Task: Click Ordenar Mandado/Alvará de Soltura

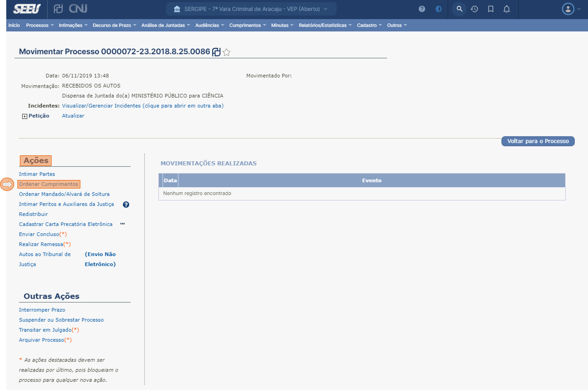Action: [x=64, y=194]
